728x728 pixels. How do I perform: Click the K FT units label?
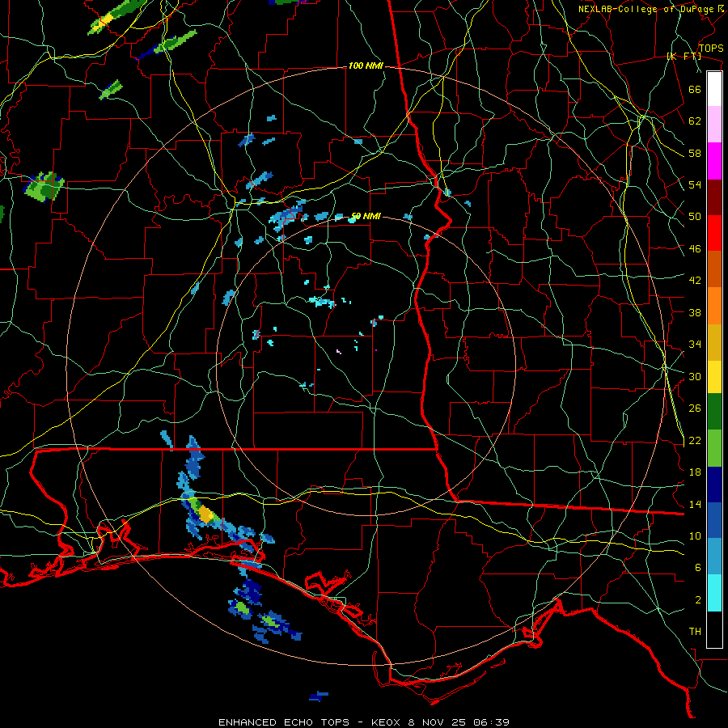coord(684,57)
